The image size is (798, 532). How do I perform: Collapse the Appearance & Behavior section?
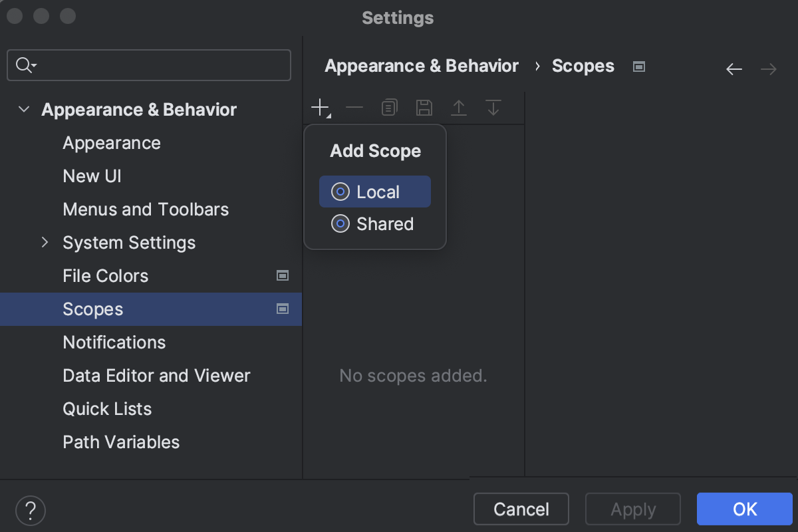pos(24,109)
